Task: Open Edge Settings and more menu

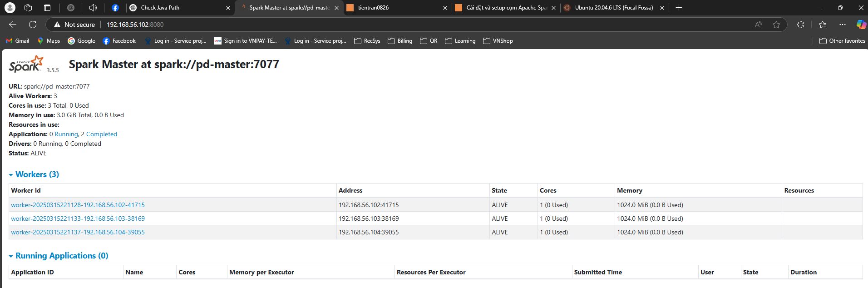Action: pyautogui.click(x=843, y=25)
